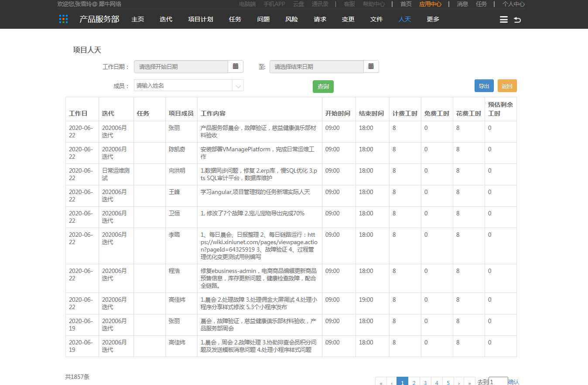Click the 预估剩余工时 column header

click(x=500, y=109)
